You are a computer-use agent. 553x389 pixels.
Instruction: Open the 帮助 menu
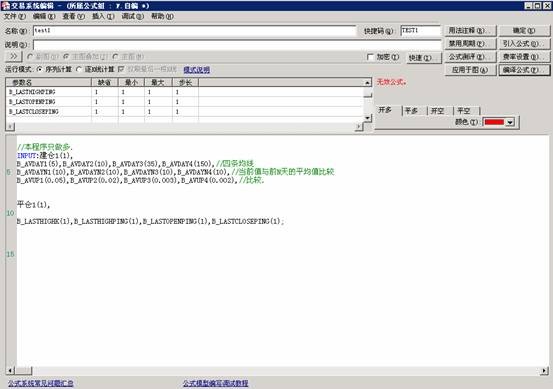tap(162, 16)
